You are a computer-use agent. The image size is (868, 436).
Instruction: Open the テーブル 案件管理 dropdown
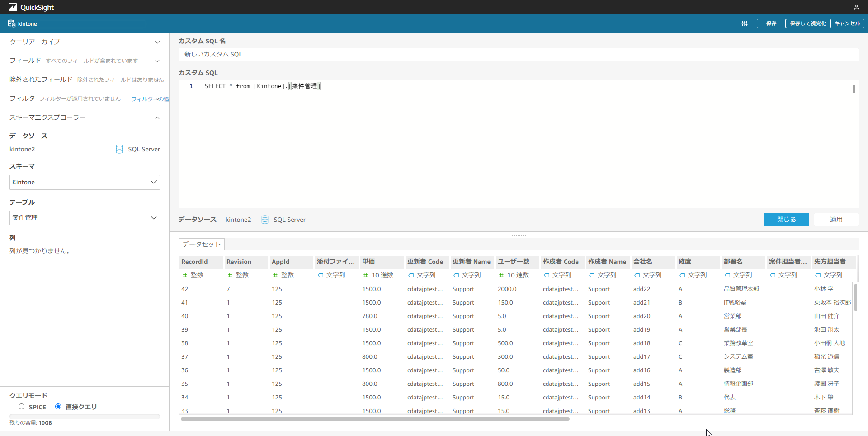(x=85, y=218)
